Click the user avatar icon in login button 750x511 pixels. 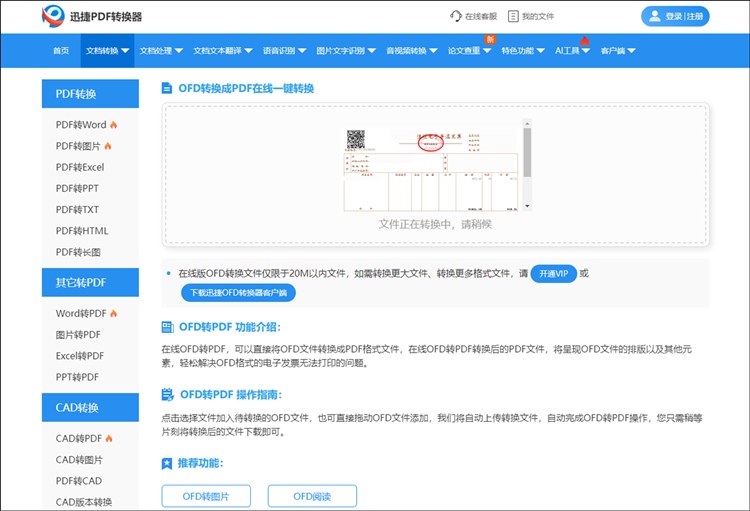point(654,16)
